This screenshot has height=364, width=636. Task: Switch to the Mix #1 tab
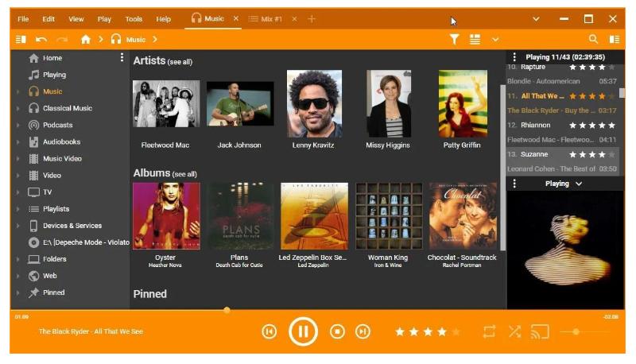pos(266,19)
